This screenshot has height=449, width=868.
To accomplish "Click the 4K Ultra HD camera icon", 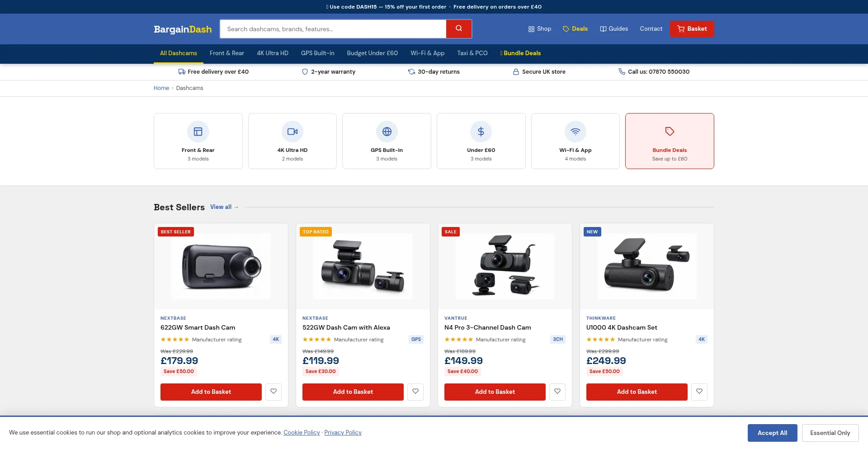I will pos(292,132).
